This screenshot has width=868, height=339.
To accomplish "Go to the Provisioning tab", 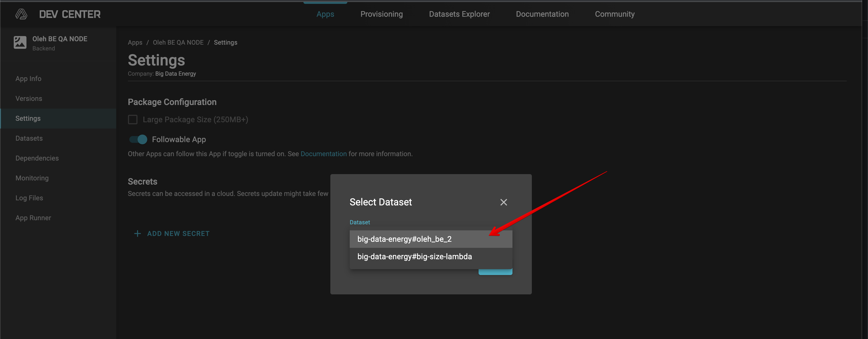I will [381, 14].
